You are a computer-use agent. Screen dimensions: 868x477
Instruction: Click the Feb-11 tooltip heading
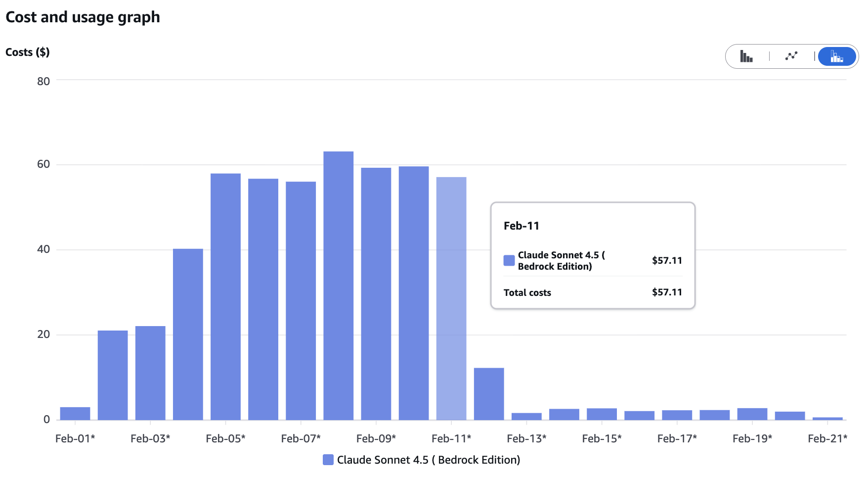pos(521,226)
